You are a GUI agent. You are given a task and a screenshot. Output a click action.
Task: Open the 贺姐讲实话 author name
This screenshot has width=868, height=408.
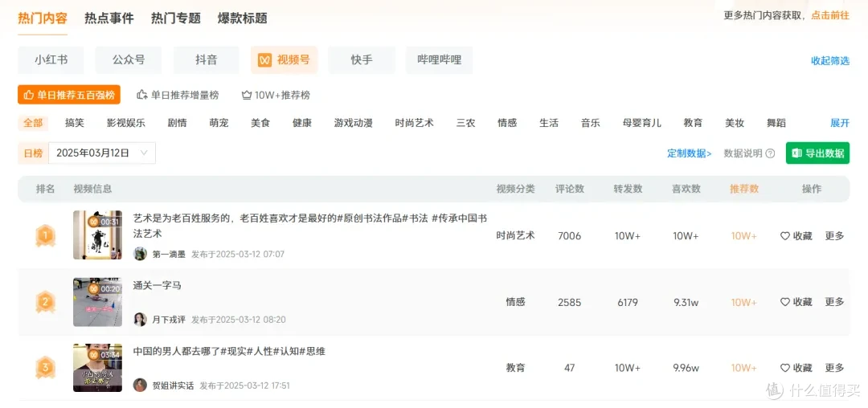pos(174,386)
